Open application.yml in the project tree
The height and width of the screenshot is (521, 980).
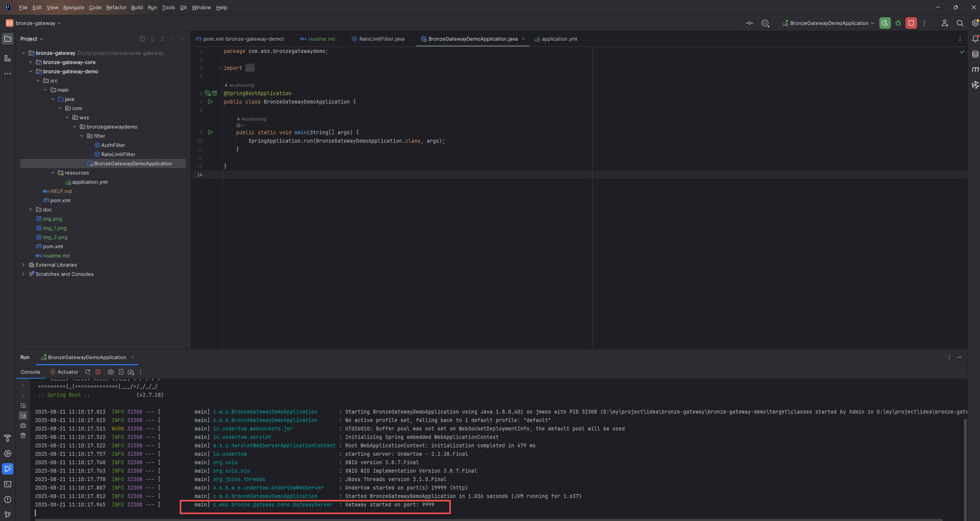point(89,182)
